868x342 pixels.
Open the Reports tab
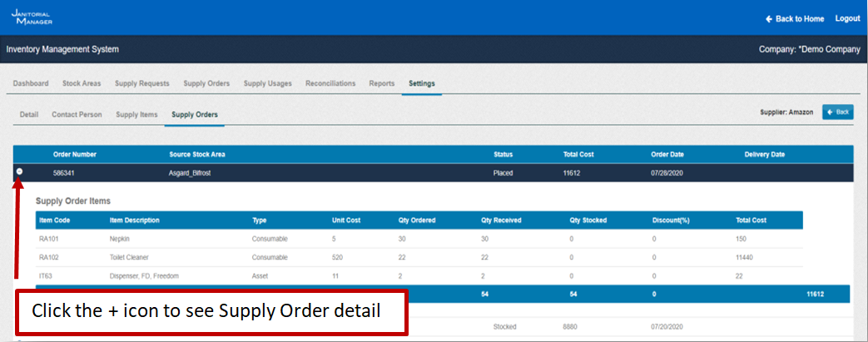(382, 83)
